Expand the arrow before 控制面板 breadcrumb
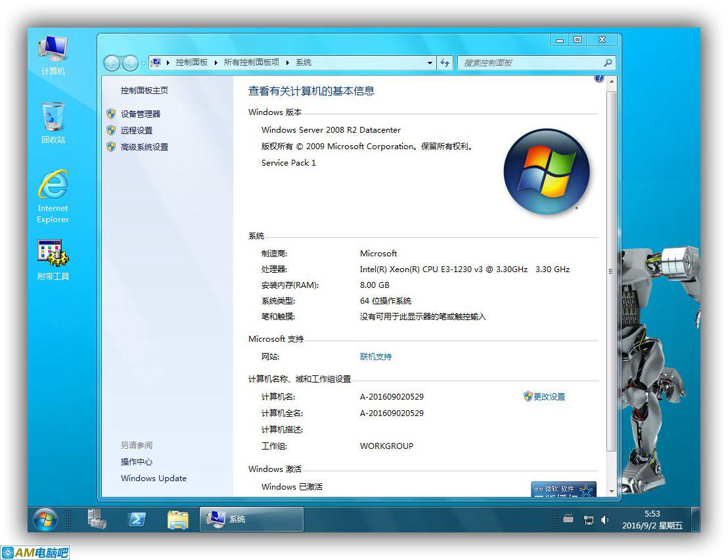The height and width of the screenshot is (560, 728). 168,62
